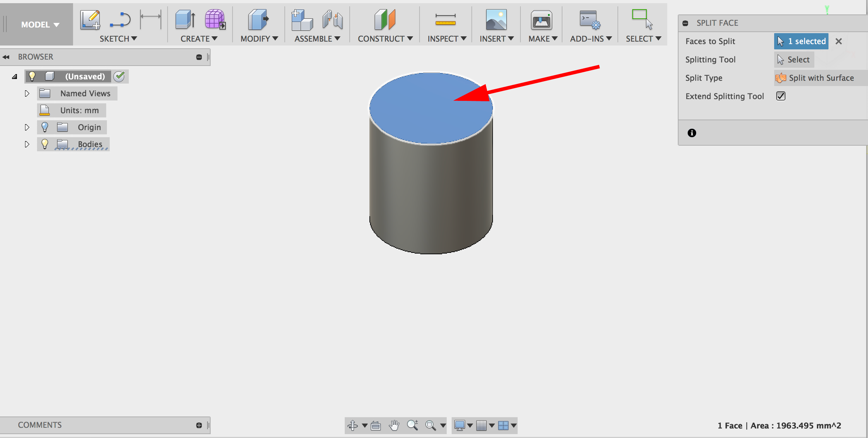Open the INSPECT menu
This screenshot has height=438, width=868.
447,39
